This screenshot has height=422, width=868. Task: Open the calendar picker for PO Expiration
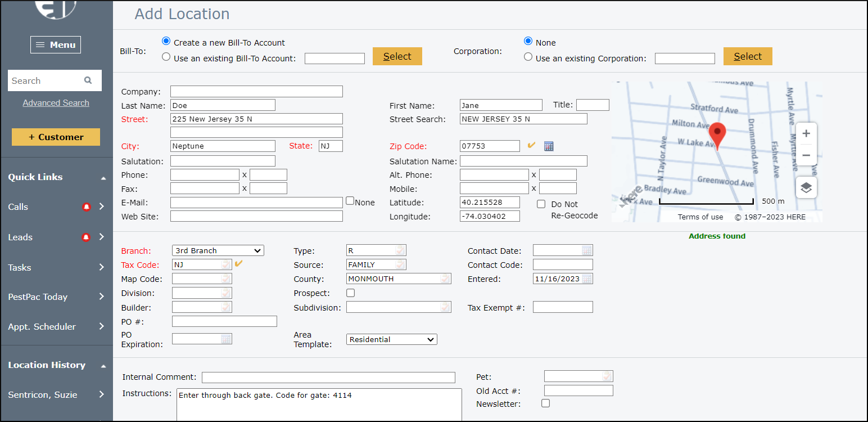click(x=226, y=339)
